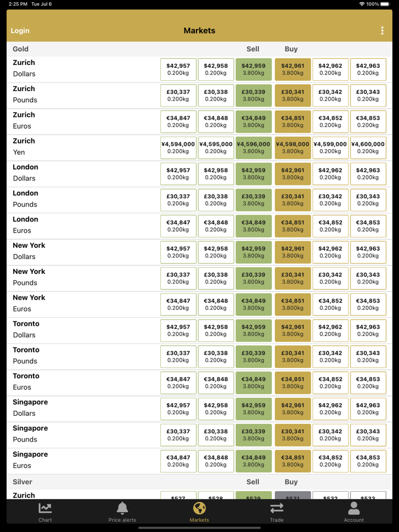
Task: Tap Zurich Yen sell price ¥4,596,000
Action: click(x=254, y=148)
